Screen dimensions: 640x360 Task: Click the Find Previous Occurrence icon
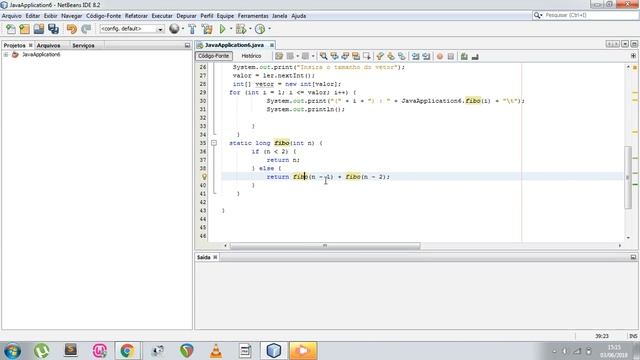pyautogui.click(x=334, y=56)
